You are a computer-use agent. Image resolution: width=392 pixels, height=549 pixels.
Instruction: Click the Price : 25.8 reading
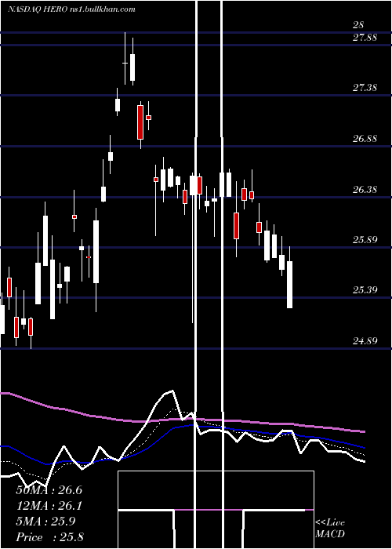[49, 537]
